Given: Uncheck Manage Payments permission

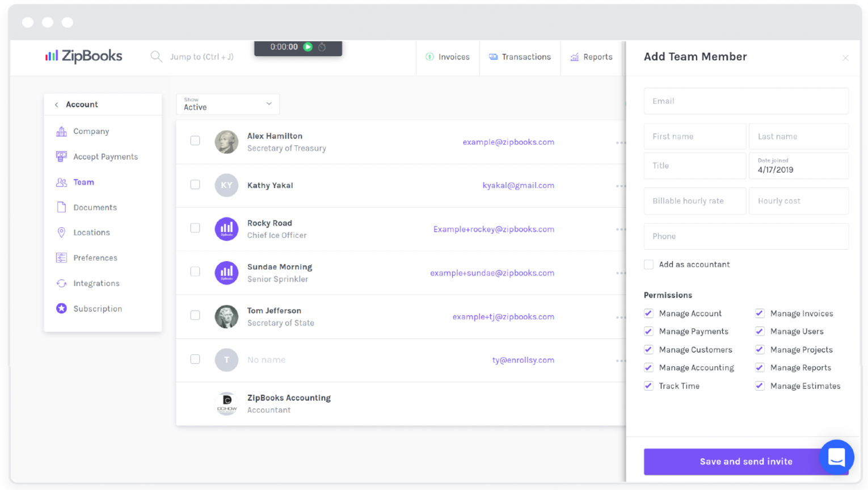Looking at the screenshot, I should (x=648, y=332).
